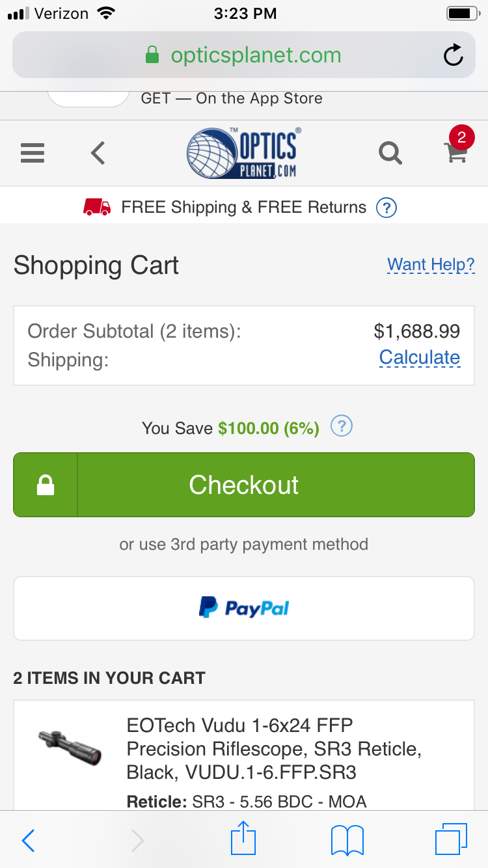
Task: Open the Want Help? link
Action: click(x=431, y=265)
